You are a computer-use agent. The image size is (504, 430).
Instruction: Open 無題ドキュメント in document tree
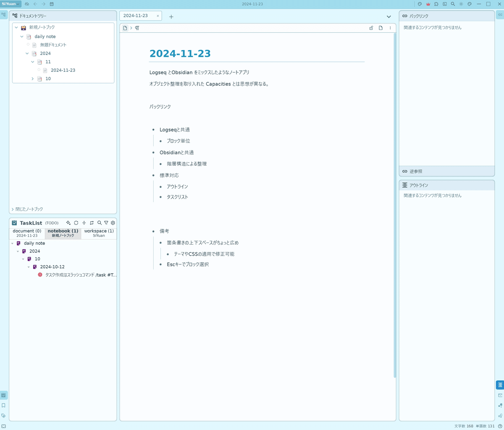pos(53,45)
